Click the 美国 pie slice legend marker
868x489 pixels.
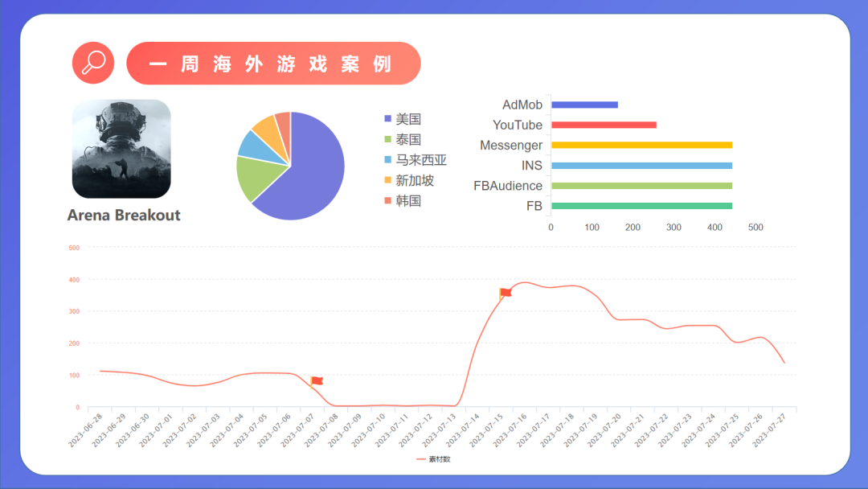(x=388, y=118)
